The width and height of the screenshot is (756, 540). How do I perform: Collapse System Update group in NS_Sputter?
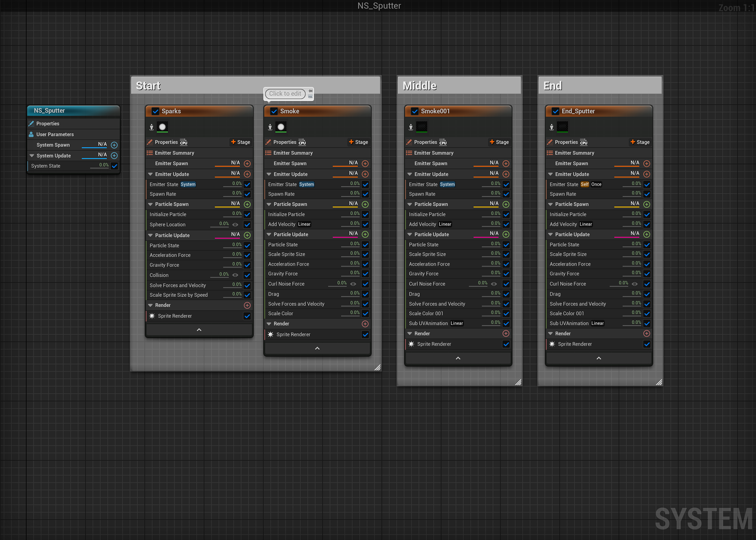32,156
